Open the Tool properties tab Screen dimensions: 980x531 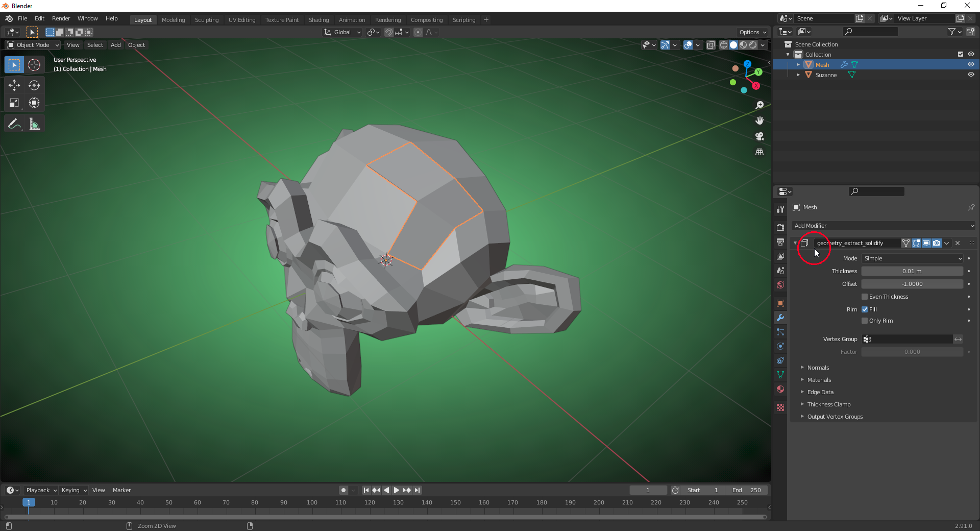780,209
